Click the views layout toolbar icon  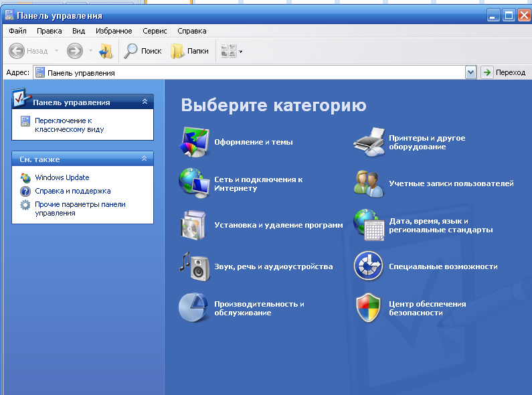click(x=228, y=51)
